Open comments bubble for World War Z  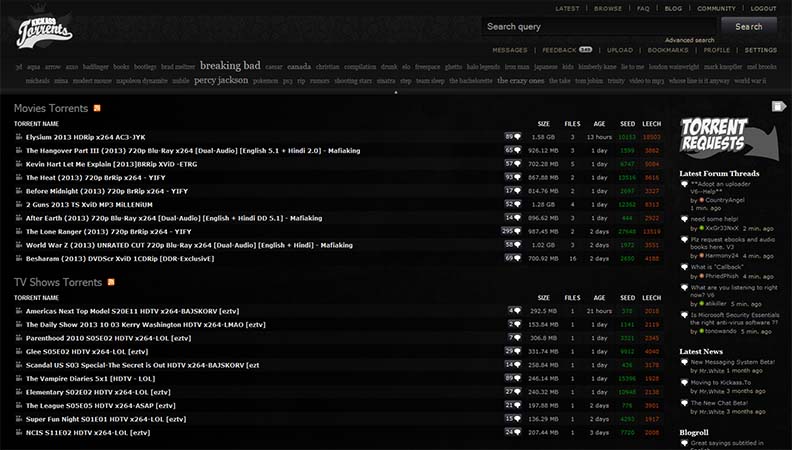click(x=513, y=245)
